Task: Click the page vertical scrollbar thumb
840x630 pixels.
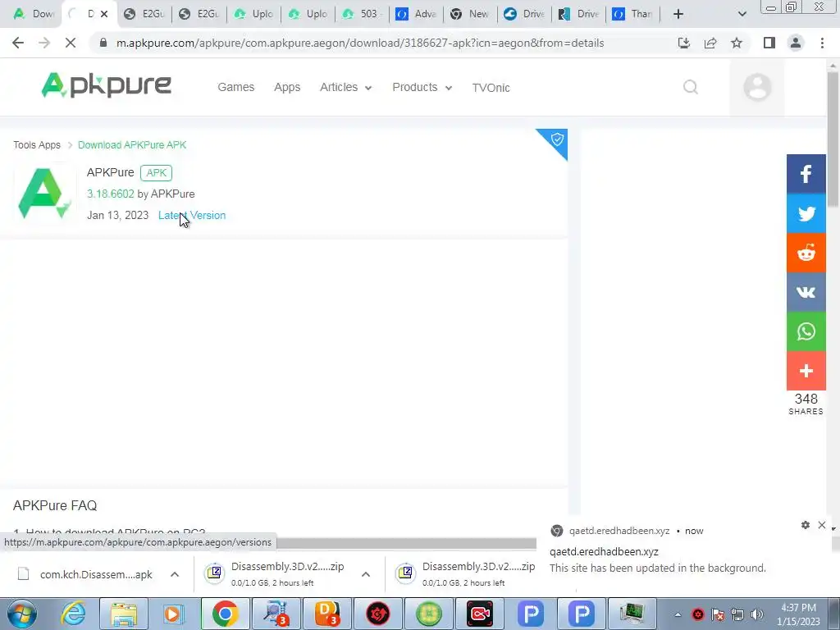Action: 833,139
